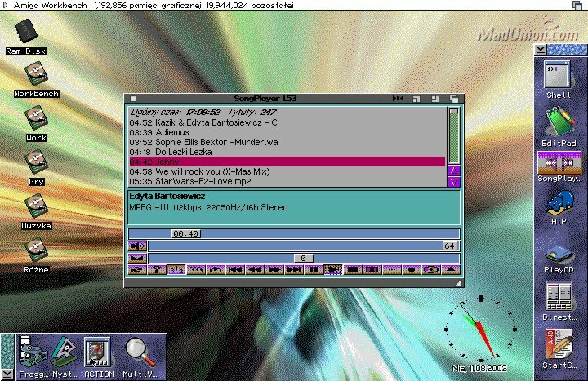The height and width of the screenshot is (381, 588).
Task: Pause the playing song
Action: click(313, 270)
